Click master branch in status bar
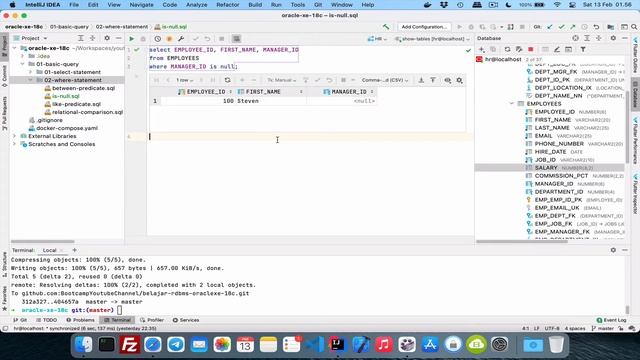The height and width of the screenshot is (360, 640). 603,328
